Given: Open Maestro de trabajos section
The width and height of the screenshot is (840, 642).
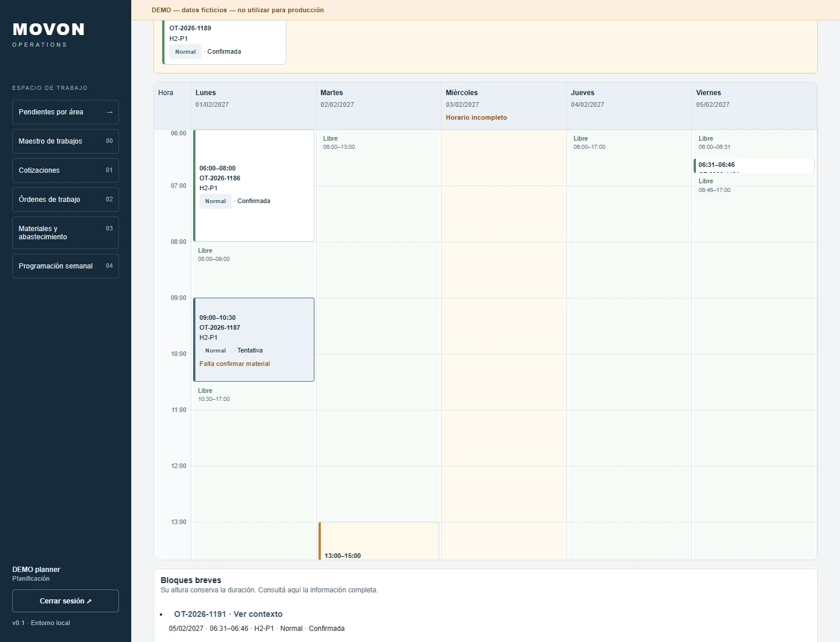Looking at the screenshot, I should click(x=65, y=141).
